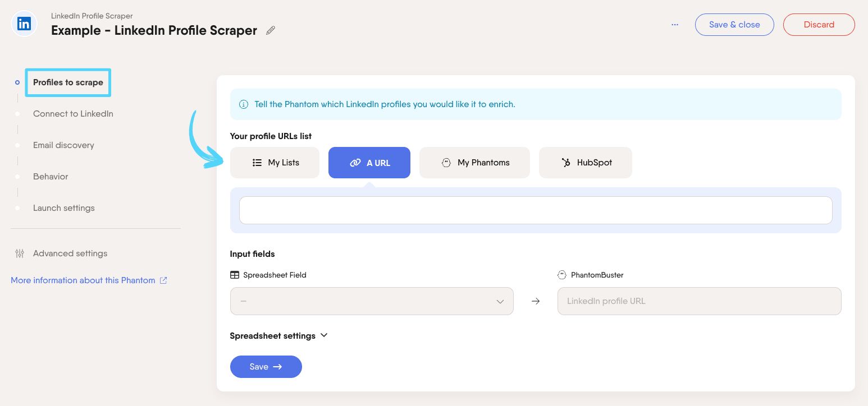Image resolution: width=868 pixels, height=406 pixels.
Task: Select the My Phantoms source tab
Action: (474, 163)
